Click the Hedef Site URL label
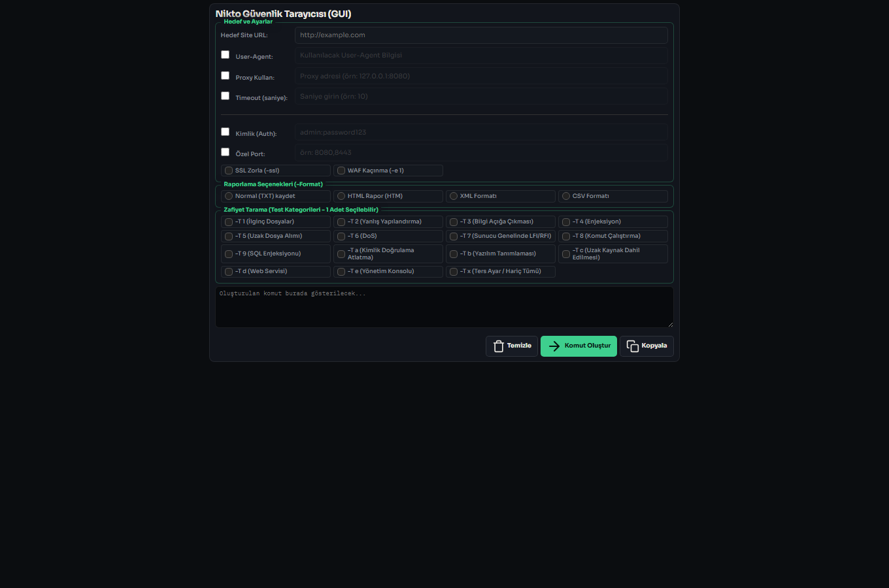 [244, 35]
